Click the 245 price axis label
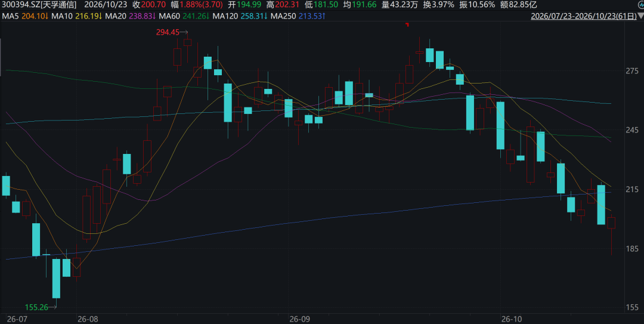The image size is (644, 324). point(632,130)
